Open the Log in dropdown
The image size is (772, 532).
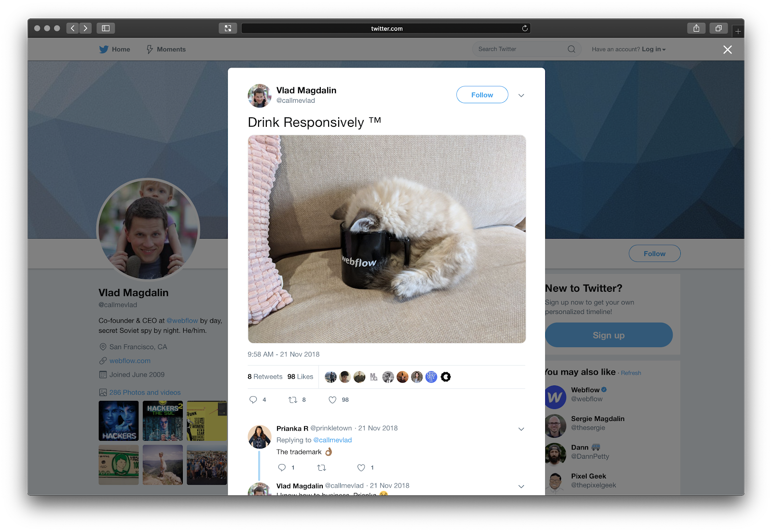654,49
